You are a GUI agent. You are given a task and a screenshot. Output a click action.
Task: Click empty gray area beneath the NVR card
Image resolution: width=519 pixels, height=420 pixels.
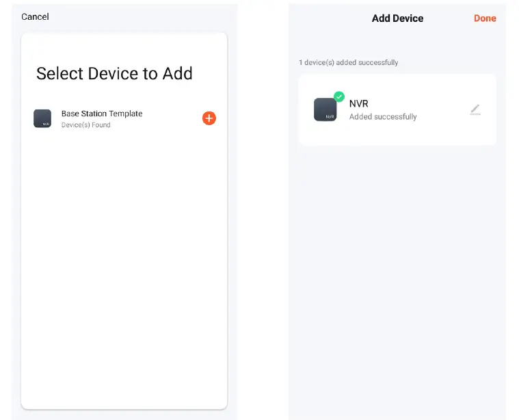(397, 274)
